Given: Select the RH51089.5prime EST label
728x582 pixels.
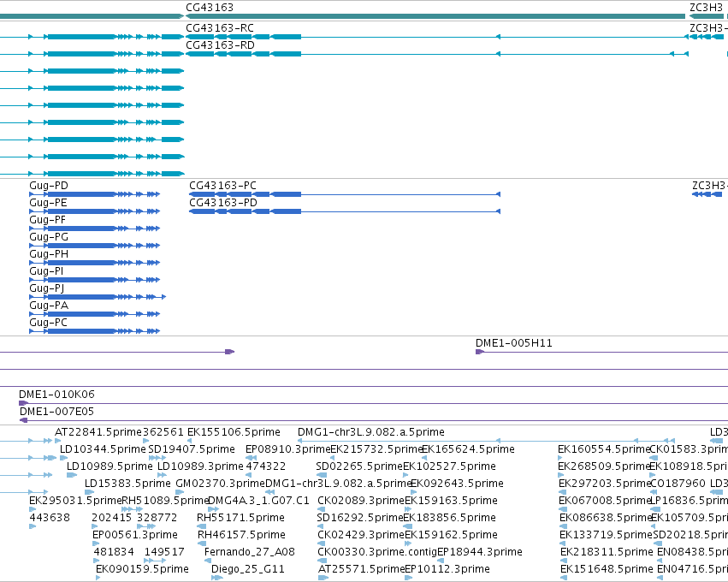Looking at the screenshot, I should (x=165, y=501).
